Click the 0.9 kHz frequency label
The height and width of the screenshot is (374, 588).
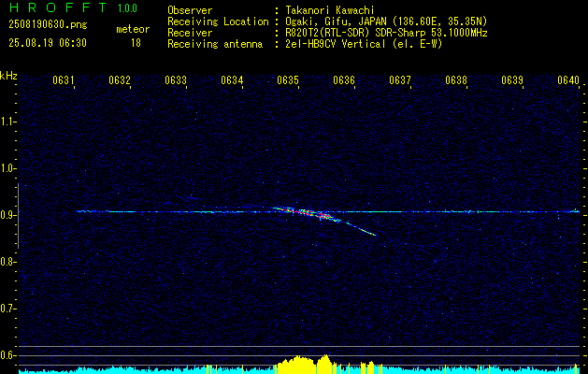(x=7, y=215)
